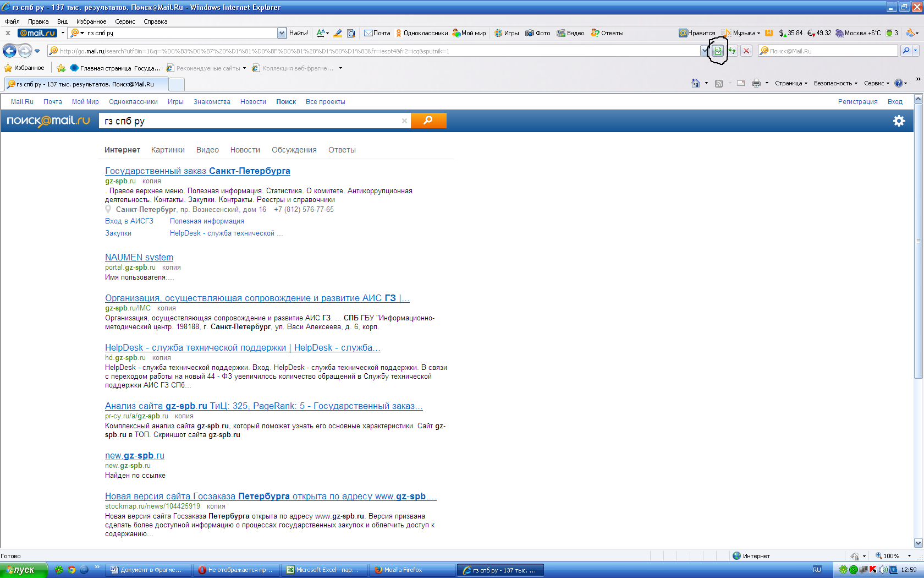Click the orange search button on mail.ru page
The image size is (924, 578).
[428, 120]
